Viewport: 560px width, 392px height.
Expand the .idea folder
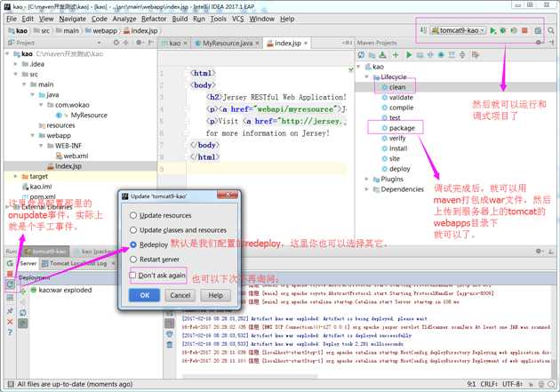[x=16, y=64]
